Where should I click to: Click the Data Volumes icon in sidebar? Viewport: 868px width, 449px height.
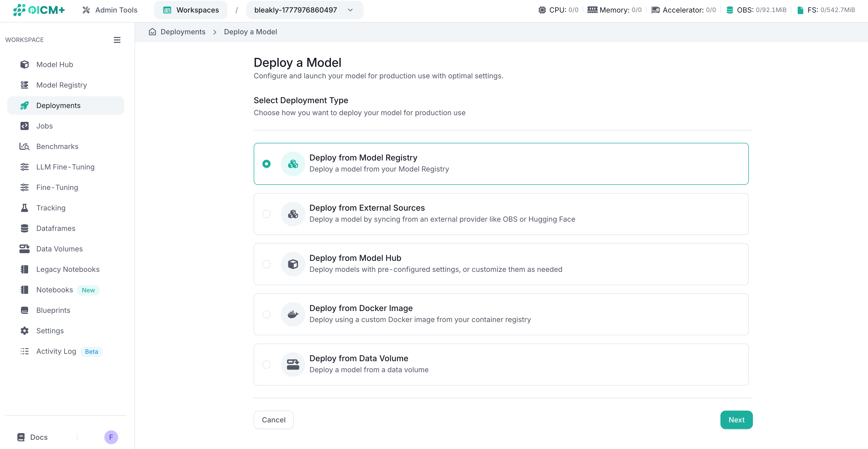point(24,249)
